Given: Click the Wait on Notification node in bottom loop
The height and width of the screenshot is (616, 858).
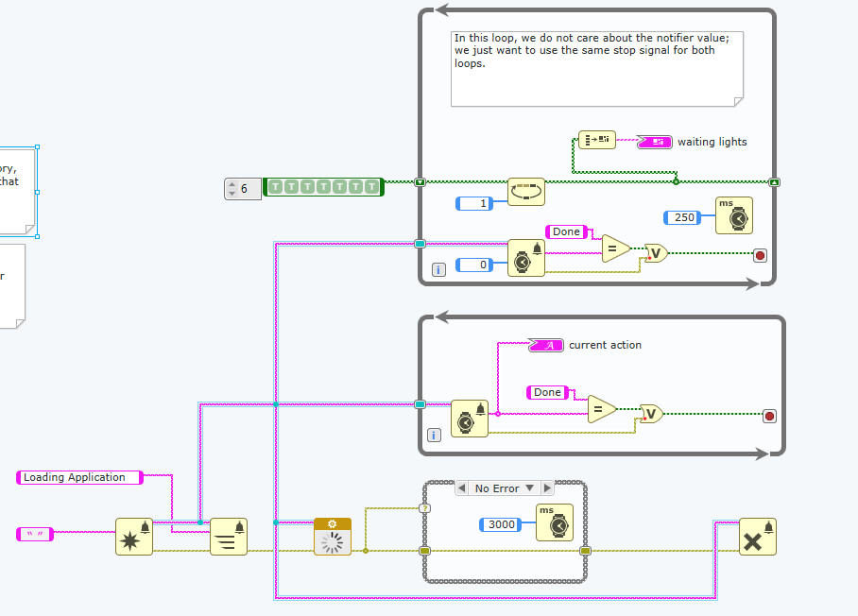Looking at the screenshot, I should pos(470,419).
